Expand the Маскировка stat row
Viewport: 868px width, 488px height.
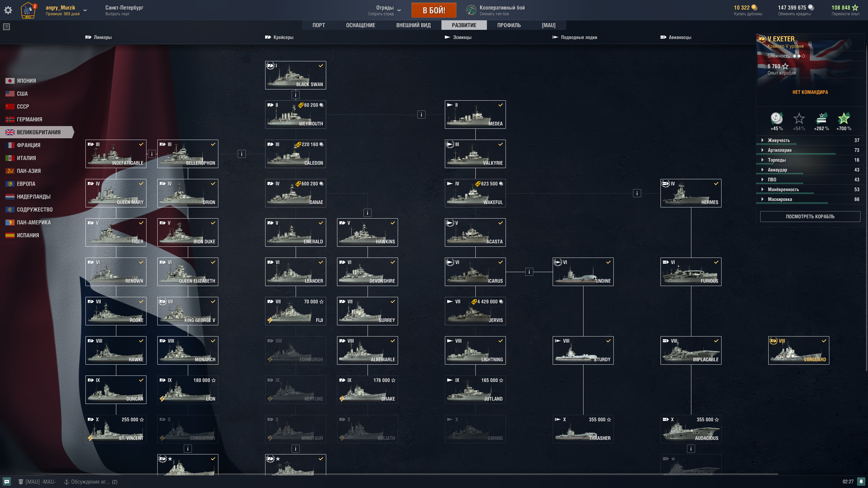810,199
